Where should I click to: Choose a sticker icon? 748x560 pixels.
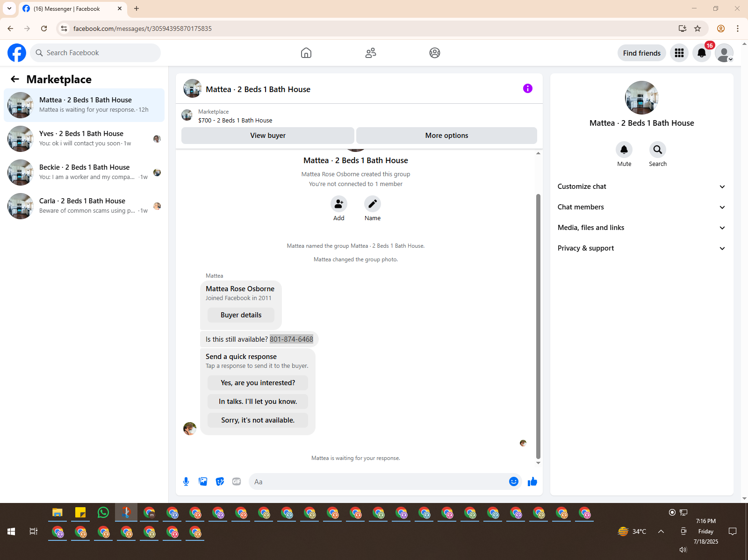tap(220, 481)
